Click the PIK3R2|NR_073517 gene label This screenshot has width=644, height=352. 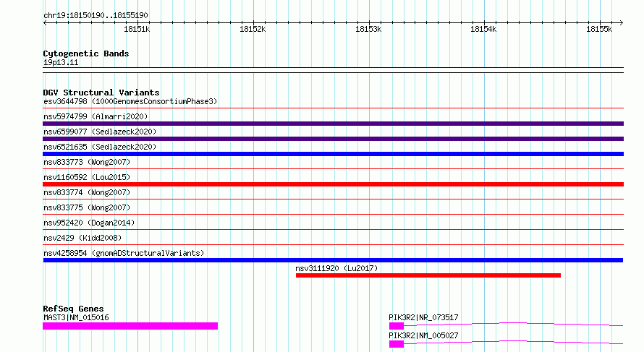tap(423, 317)
